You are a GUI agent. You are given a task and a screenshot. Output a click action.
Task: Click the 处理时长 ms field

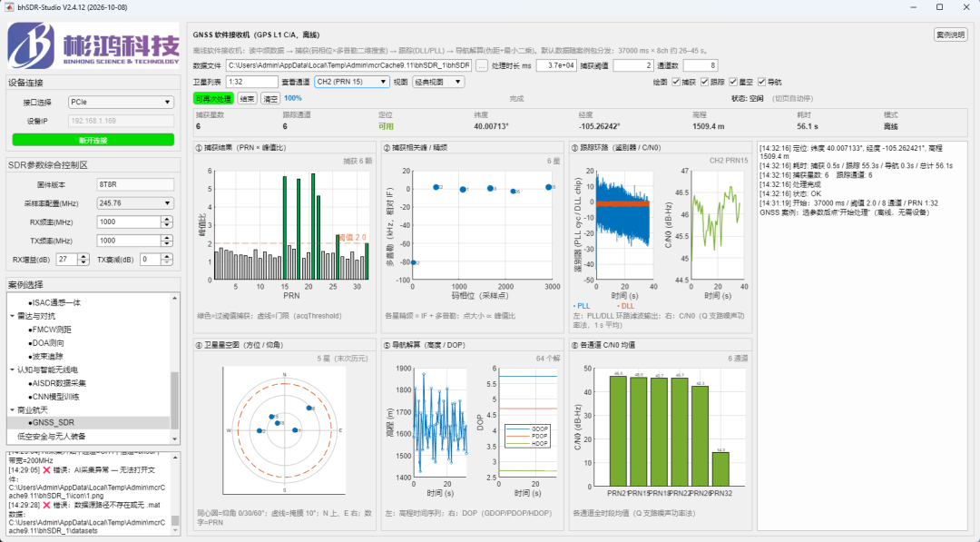[x=556, y=65]
